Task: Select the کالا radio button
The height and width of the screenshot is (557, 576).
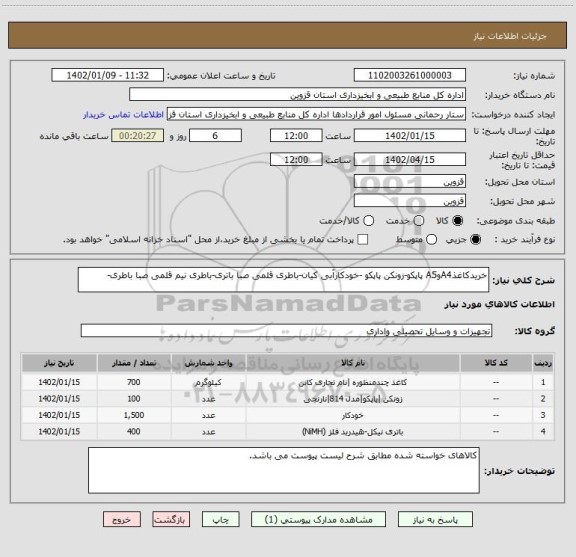Action: click(x=458, y=220)
